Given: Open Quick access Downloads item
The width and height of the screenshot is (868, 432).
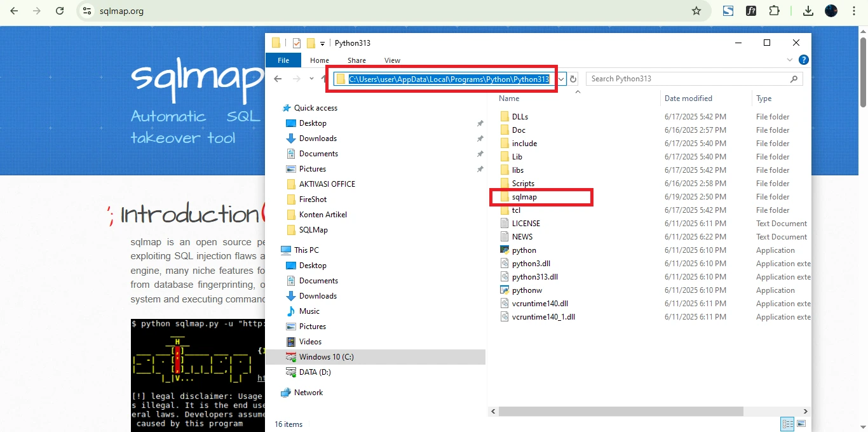Looking at the screenshot, I should click(x=318, y=138).
